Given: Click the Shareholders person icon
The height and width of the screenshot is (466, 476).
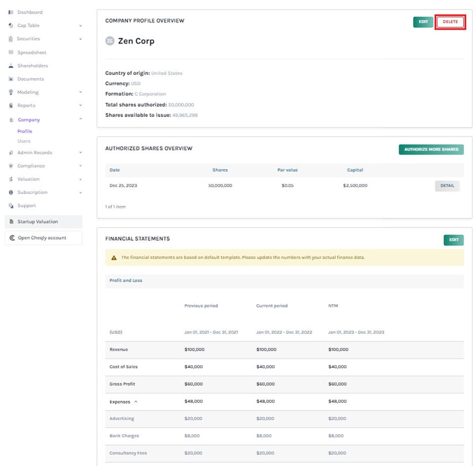Looking at the screenshot, I should click(11, 66).
